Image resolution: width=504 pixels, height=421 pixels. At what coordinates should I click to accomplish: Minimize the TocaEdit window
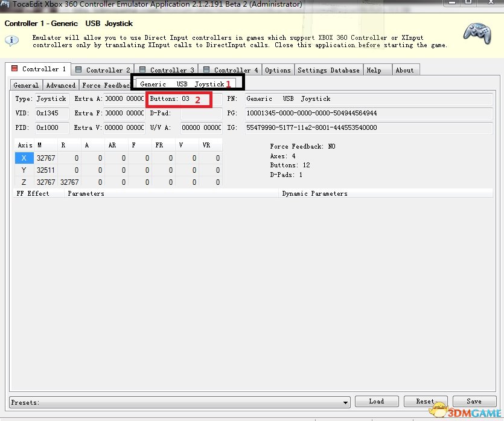pos(452,2)
